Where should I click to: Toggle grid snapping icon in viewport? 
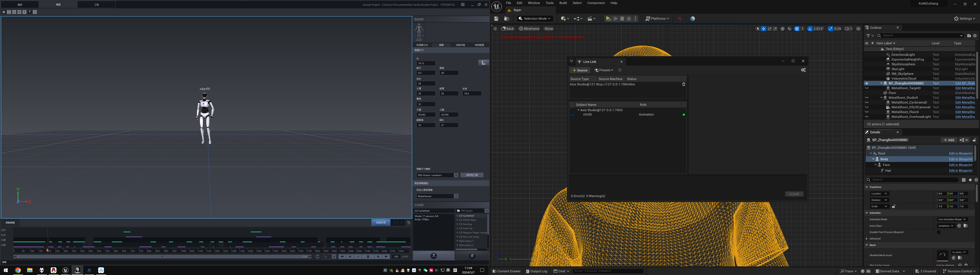click(797, 29)
